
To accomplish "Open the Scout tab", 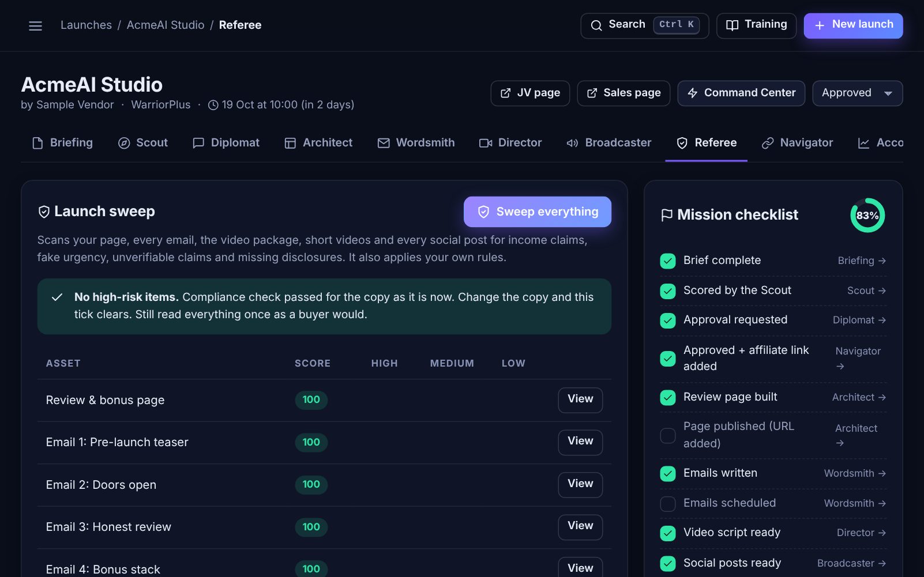I will point(143,143).
